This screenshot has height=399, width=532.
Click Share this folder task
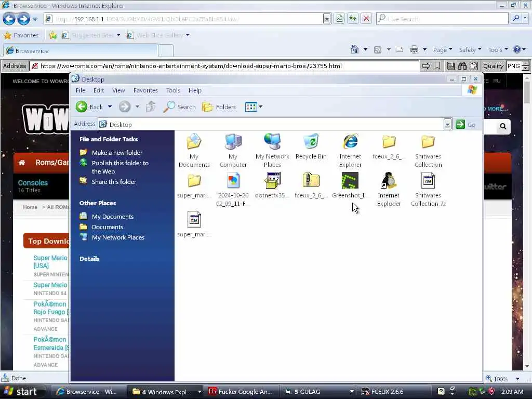(108, 182)
